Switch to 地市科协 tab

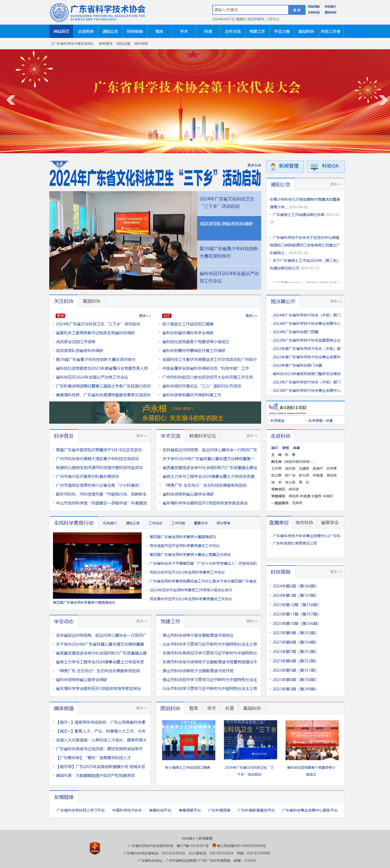[304, 522]
